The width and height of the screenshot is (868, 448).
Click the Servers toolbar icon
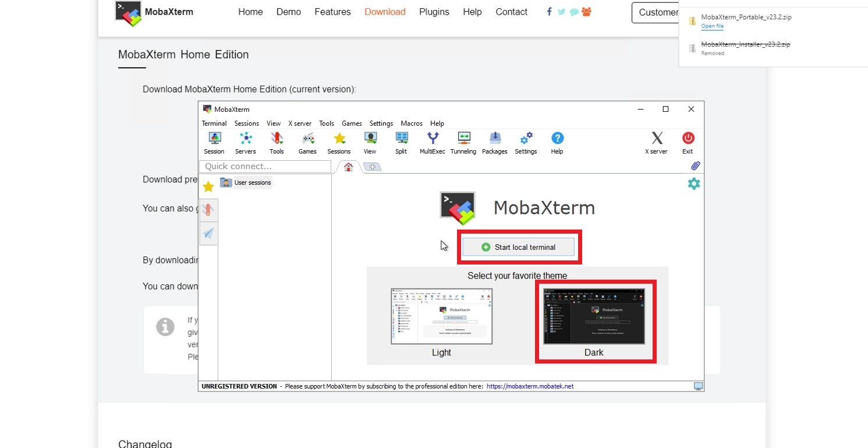coord(245,143)
